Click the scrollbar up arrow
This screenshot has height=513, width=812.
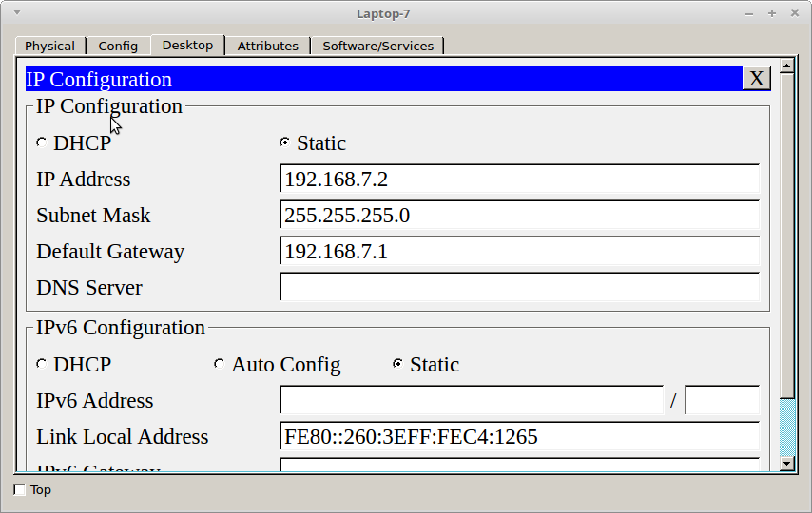pyautogui.click(x=787, y=66)
